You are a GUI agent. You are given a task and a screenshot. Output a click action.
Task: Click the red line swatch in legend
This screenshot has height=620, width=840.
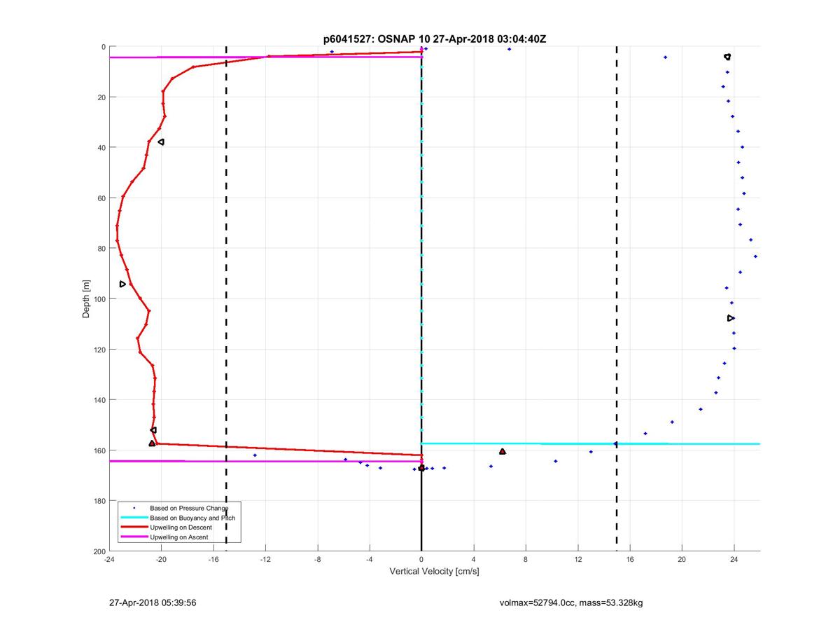coord(133,528)
